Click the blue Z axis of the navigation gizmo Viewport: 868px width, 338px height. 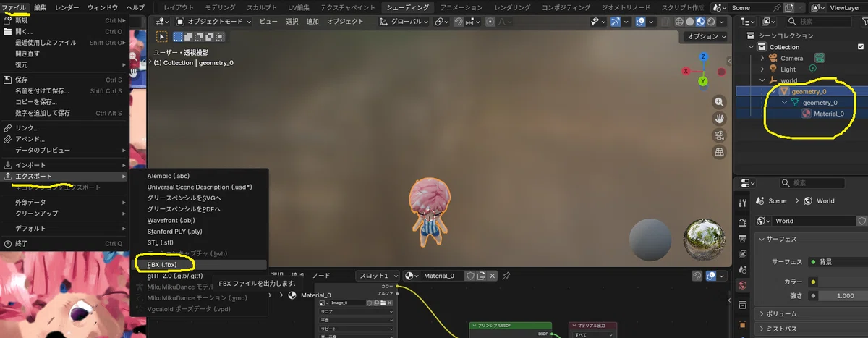703,56
